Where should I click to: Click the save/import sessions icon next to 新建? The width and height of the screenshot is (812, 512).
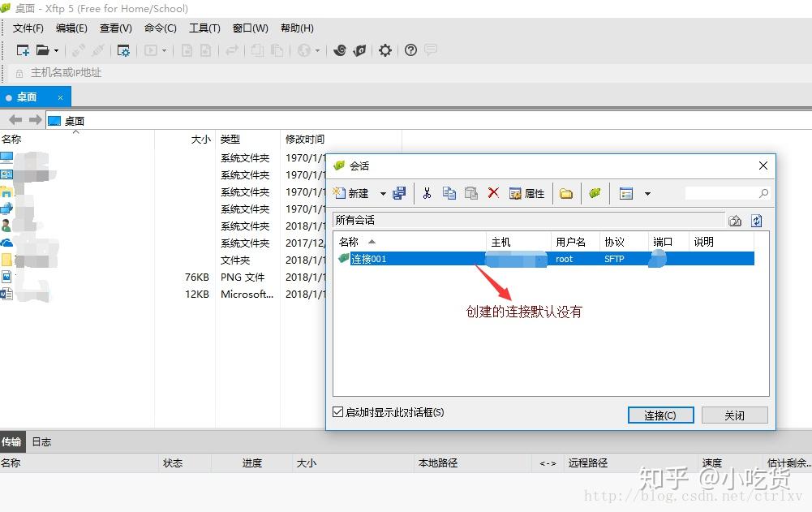[399, 193]
